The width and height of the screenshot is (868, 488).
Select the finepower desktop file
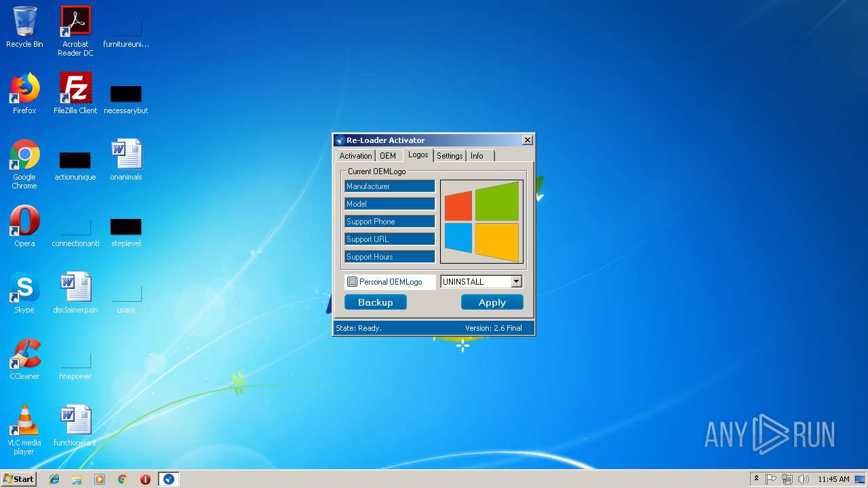coord(75,365)
